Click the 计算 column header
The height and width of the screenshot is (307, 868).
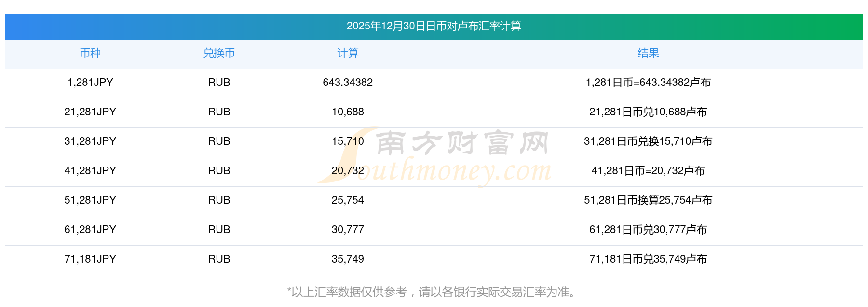(348, 53)
